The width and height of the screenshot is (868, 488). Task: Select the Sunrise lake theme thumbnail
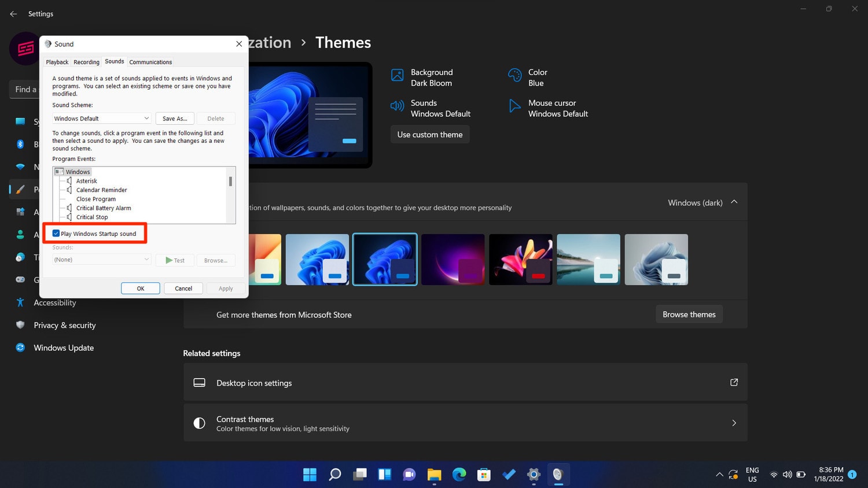589,260
